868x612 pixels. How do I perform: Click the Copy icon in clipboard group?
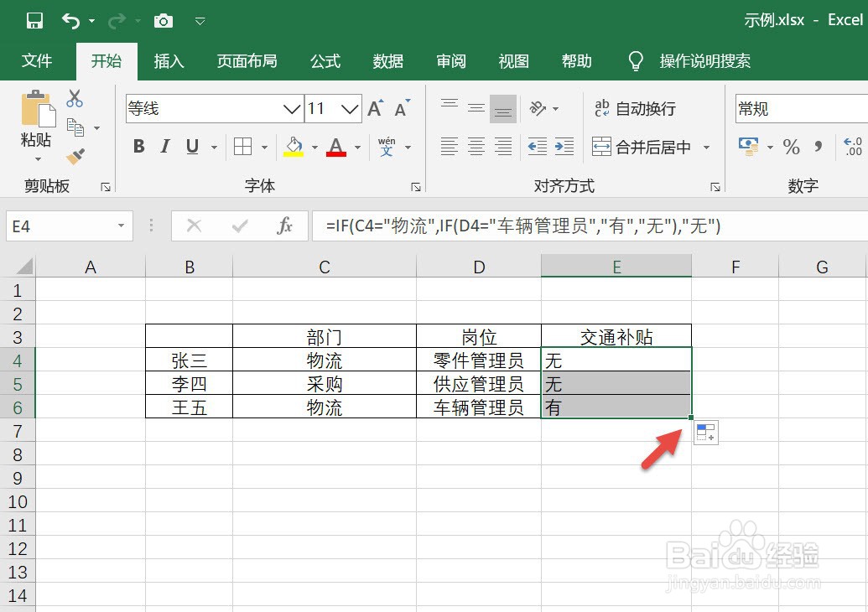pyautogui.click(x=76, y=127)
